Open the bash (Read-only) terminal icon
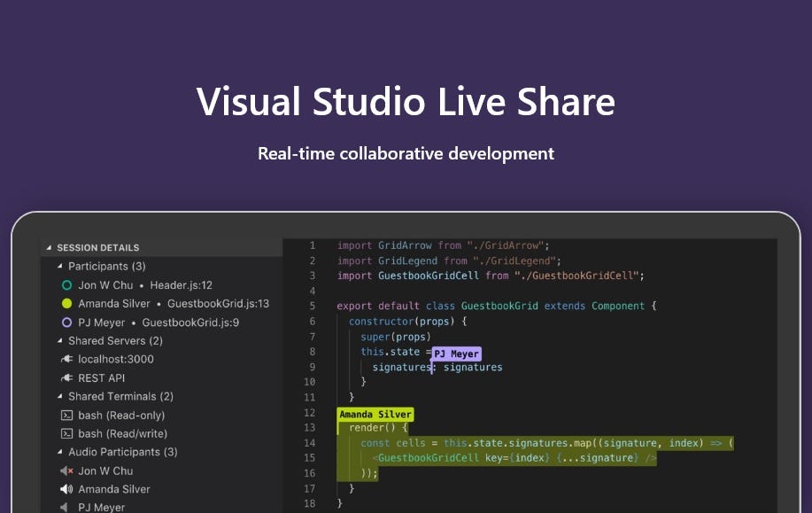This screenshot has width=812, height=513. click(66, 415)
